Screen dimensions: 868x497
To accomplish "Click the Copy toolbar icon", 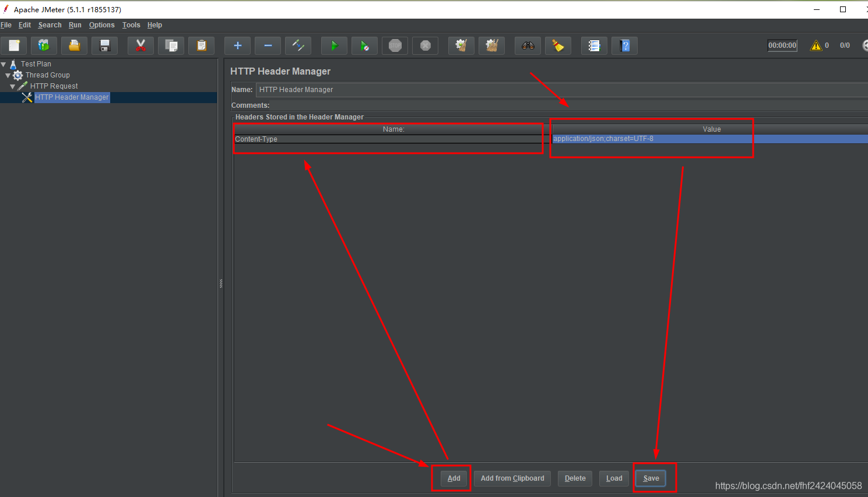I will click(x=171, y=45).
